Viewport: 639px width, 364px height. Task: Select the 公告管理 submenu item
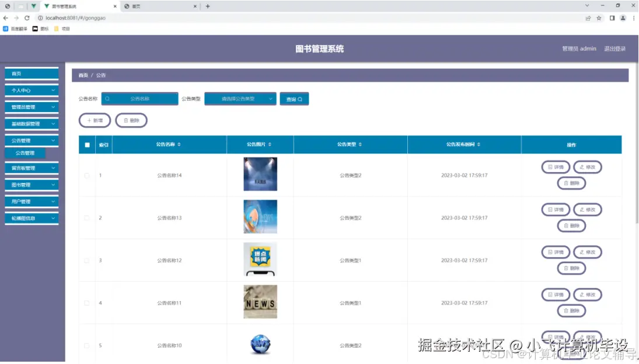tap(25, 153)
